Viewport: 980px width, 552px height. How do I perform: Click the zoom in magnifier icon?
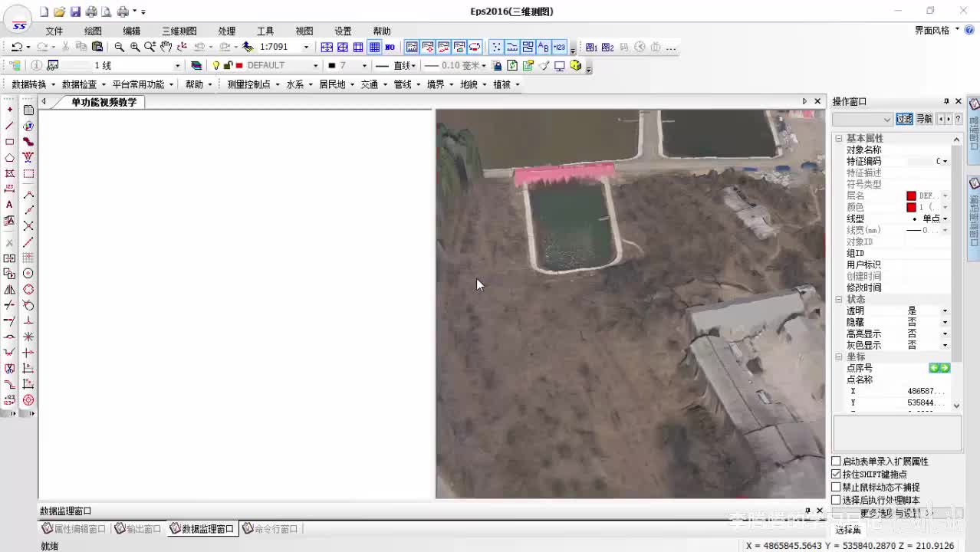(x=135, y=47)
